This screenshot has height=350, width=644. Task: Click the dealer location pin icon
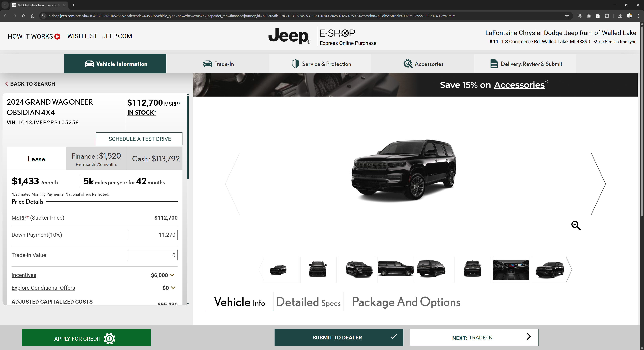(491, 41)
